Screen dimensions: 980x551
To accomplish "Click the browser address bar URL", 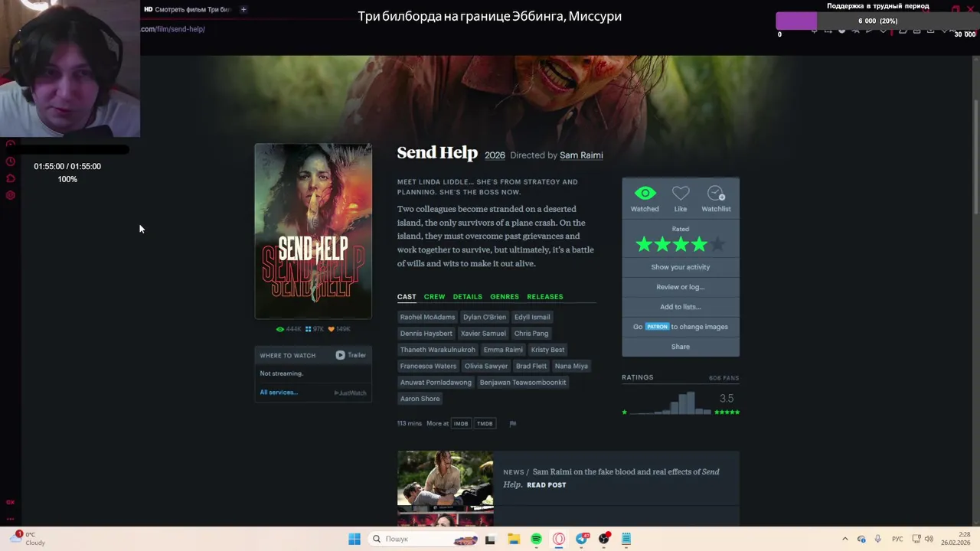I will (x=173, y=29).
